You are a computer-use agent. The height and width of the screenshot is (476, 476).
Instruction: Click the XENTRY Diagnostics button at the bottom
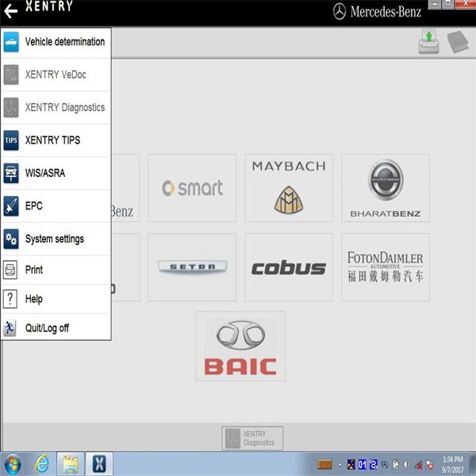click(252, 438)
